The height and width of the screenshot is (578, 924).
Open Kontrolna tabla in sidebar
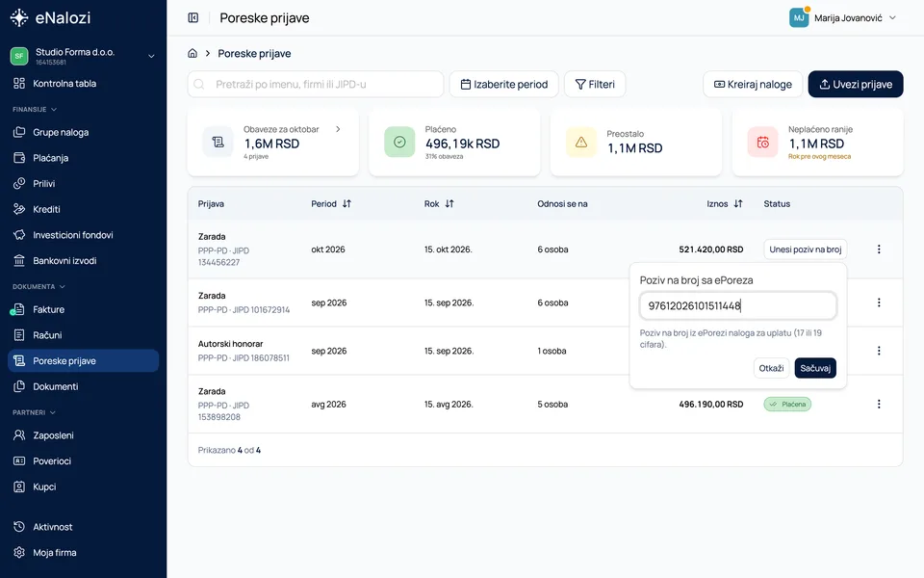click(83, 84)
